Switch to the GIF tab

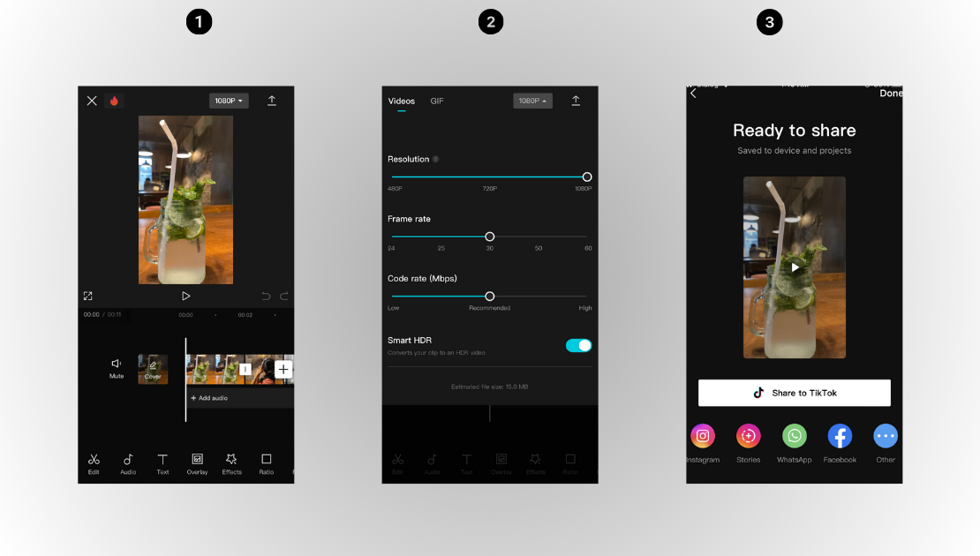[437, 101]
